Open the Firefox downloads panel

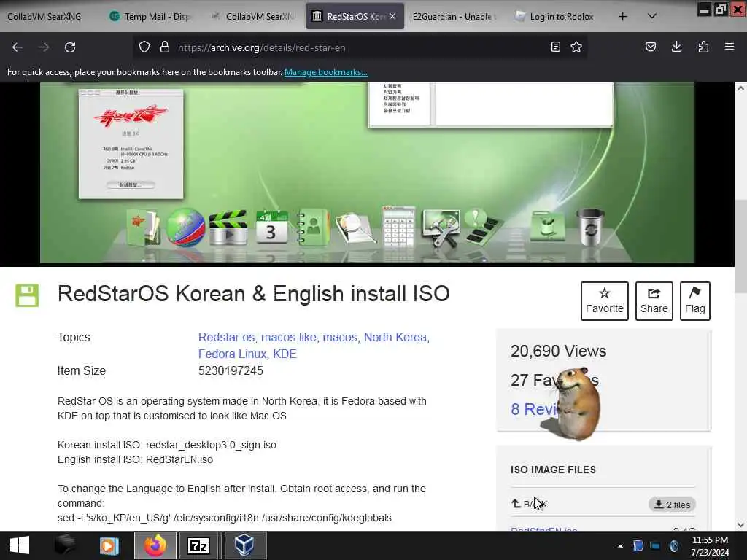pos(676,47)
